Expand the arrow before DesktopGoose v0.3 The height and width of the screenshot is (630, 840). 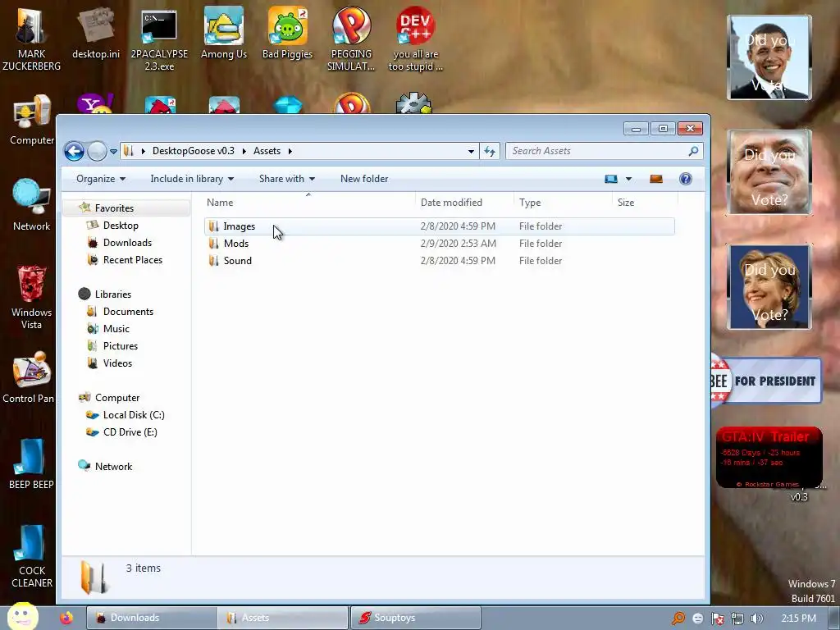(143, 151)
